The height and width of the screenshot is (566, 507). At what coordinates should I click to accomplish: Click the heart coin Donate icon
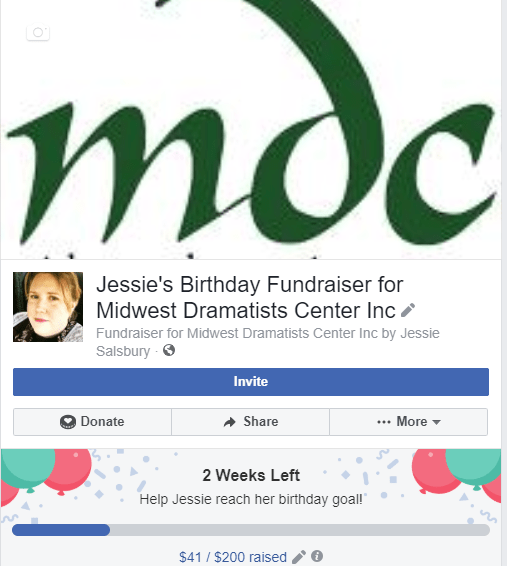(x=68, y=422)
